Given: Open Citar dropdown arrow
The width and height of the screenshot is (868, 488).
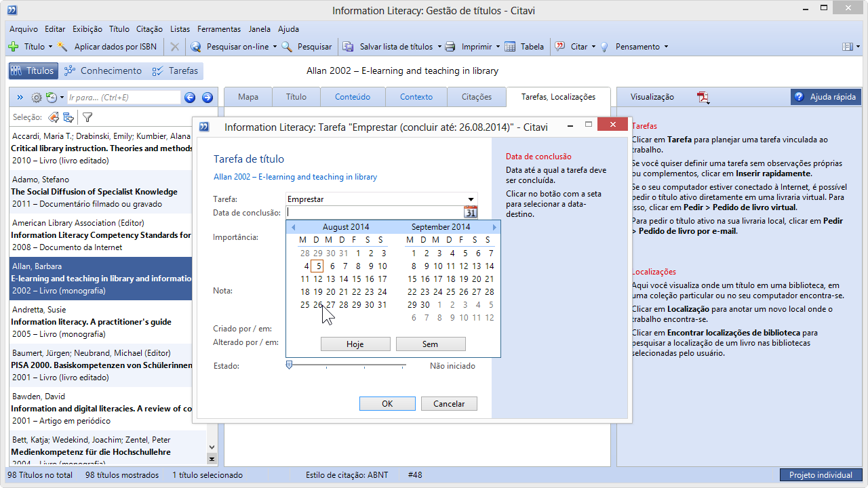Looking at the screenshot, I should click(x=593, y=47).
